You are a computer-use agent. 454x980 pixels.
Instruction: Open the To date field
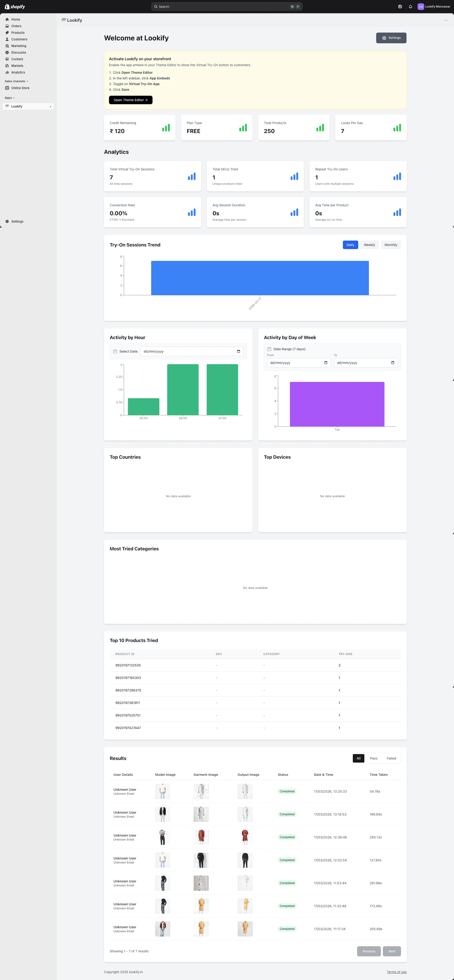pyautogui.click(x=366, y=363)
